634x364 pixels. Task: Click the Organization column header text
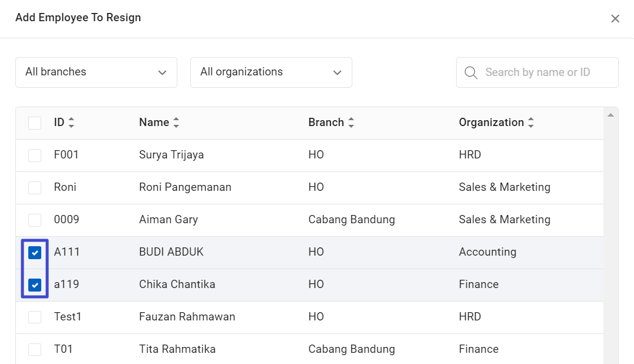pos(491,123)
